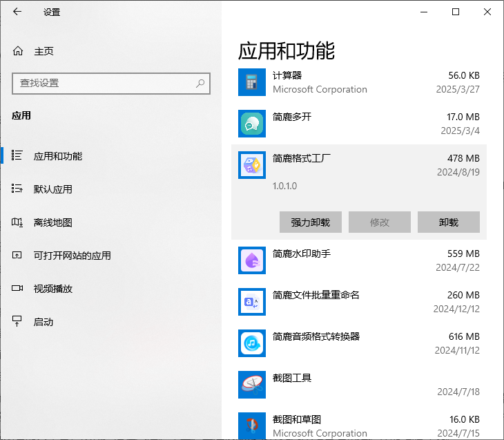Go back using the back arrow

pyautogui.click(x=17, y=12)
